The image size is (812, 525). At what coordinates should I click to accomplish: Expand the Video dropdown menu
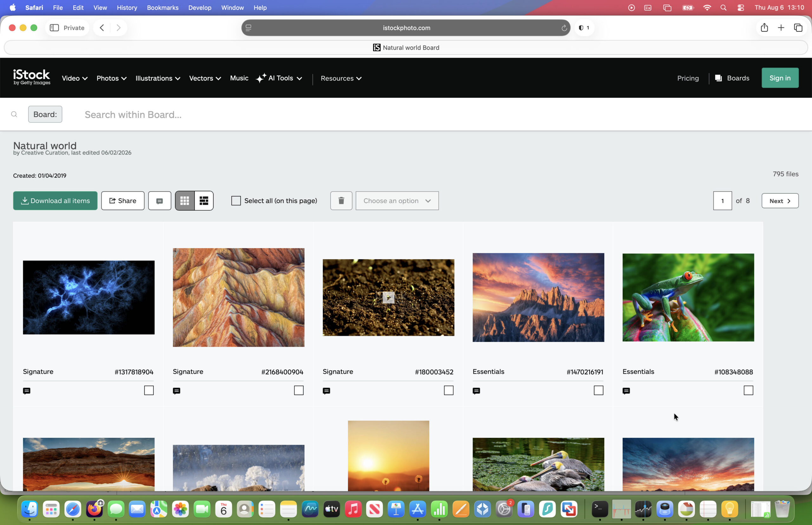pyautogui.click(x=75, y=78)
